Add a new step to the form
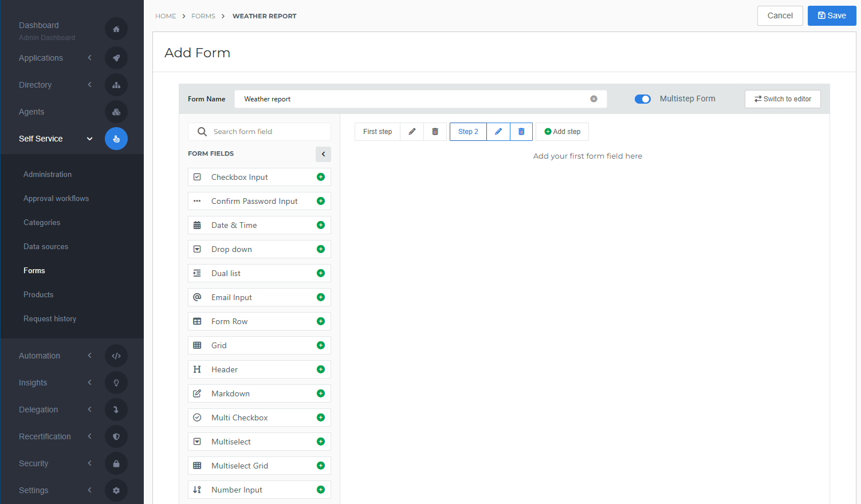The image size is (861, 504). coord(562,131)
